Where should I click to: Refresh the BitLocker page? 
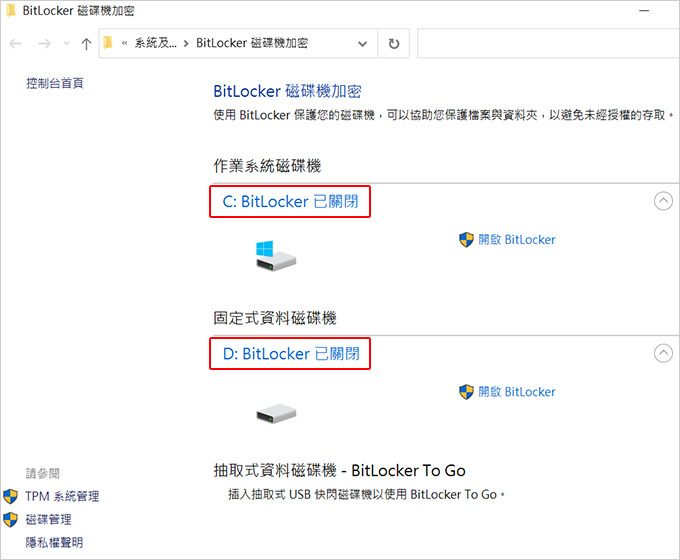394,43
